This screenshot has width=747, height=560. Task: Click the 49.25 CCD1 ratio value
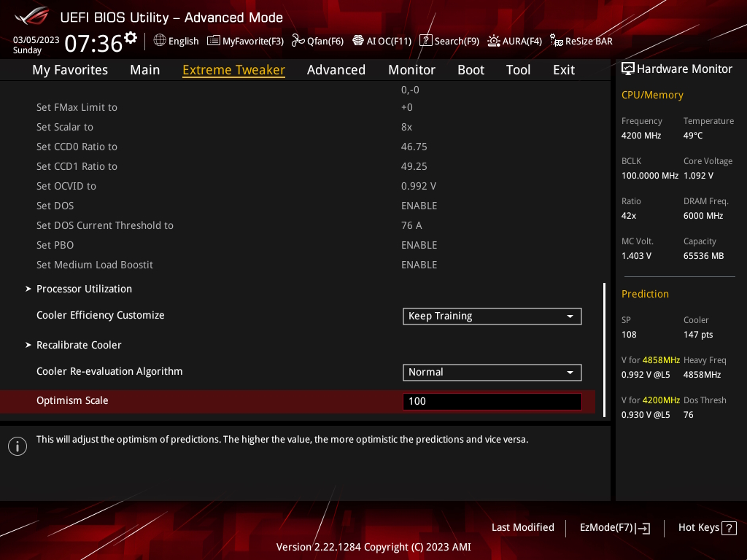414,167
